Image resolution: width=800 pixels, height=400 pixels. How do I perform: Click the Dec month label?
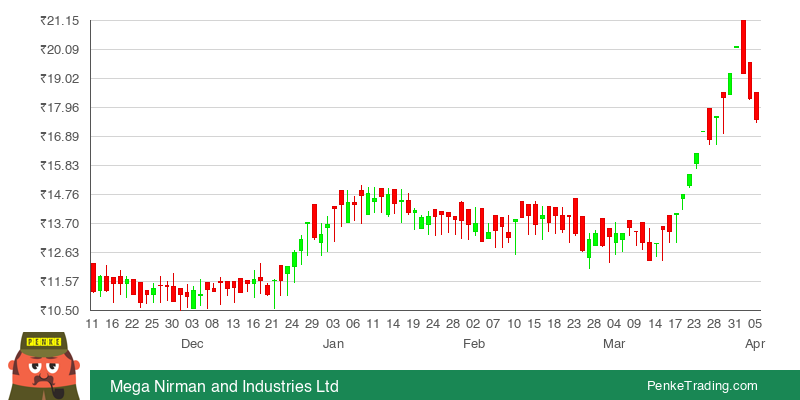pos(192,344)
